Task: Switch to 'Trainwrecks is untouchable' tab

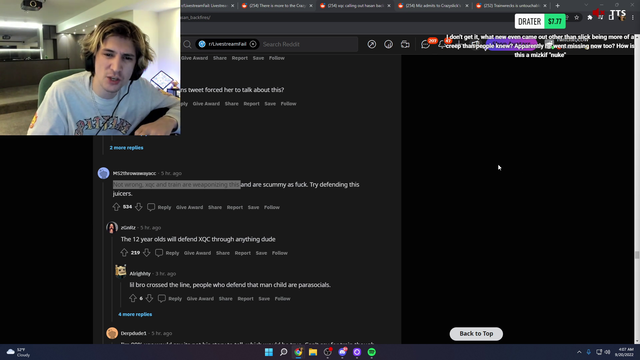Action: click(x=510, y=6)
